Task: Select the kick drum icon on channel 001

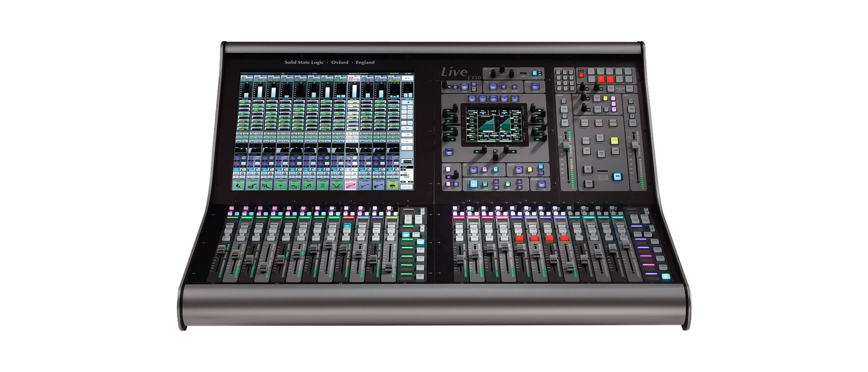Action: (239, 184)
